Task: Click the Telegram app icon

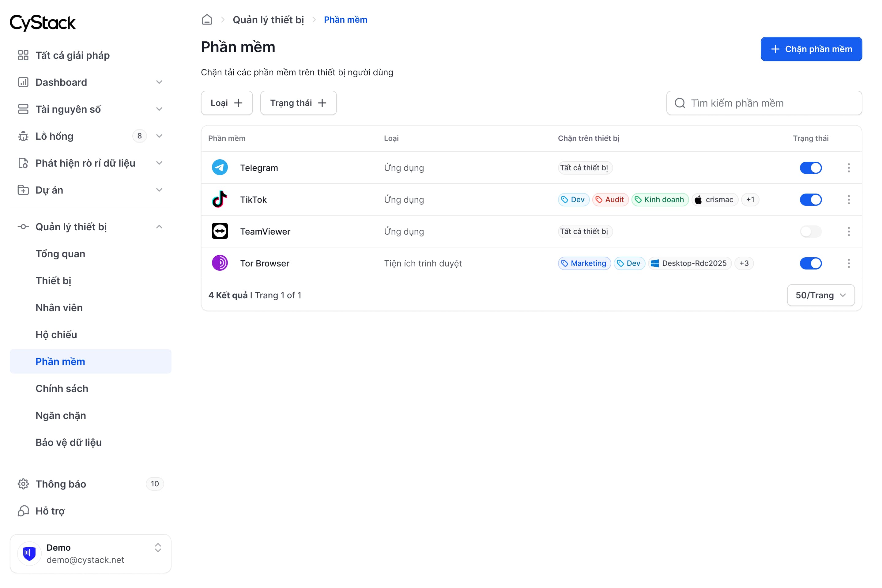Action: click(x=220, y=168)
